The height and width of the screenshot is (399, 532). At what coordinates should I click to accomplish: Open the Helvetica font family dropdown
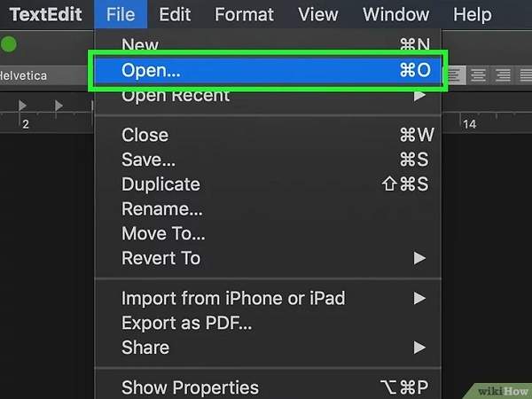coord(35,75)
